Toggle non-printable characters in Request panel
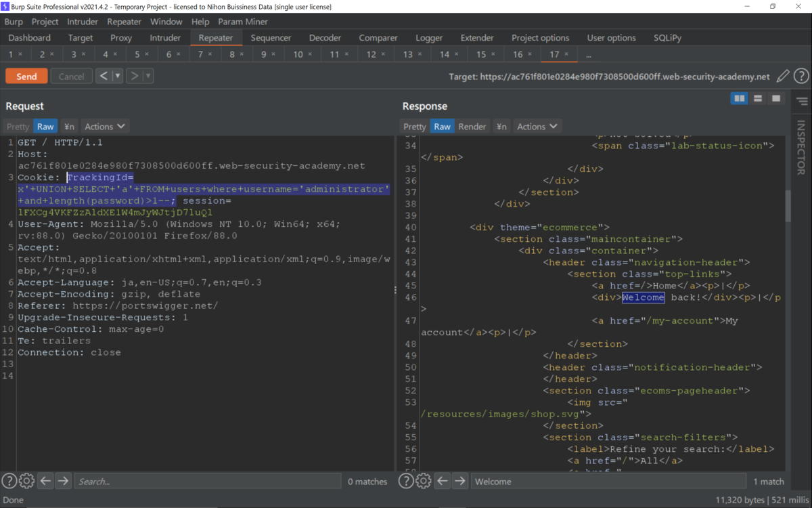The image size is (812, 508). point(69,126)
